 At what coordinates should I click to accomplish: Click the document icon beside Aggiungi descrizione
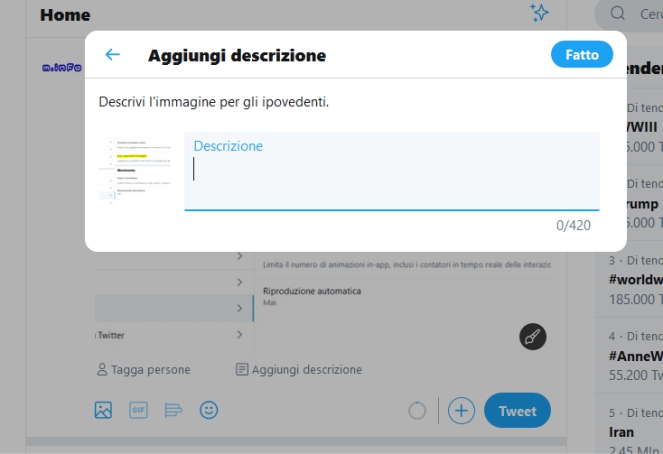242,369
